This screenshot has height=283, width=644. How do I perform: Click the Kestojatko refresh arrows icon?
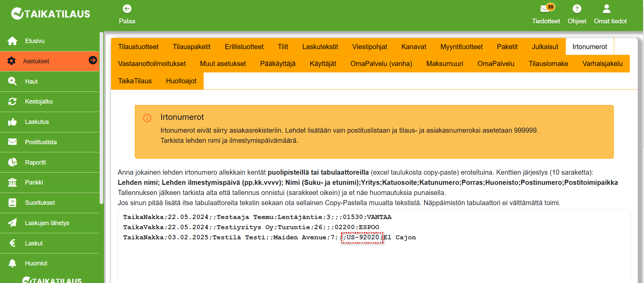pyautogui.click(x=13, y=102)
